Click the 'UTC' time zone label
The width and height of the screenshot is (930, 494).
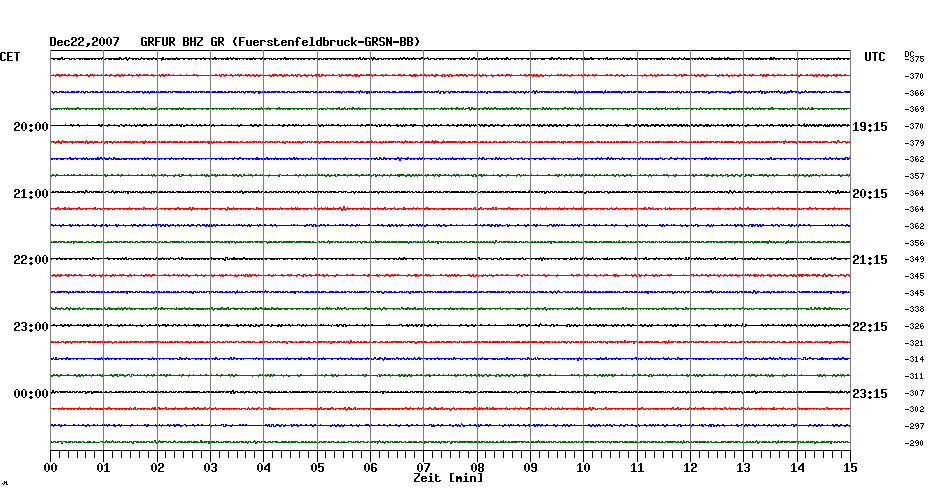coord(874,57)
